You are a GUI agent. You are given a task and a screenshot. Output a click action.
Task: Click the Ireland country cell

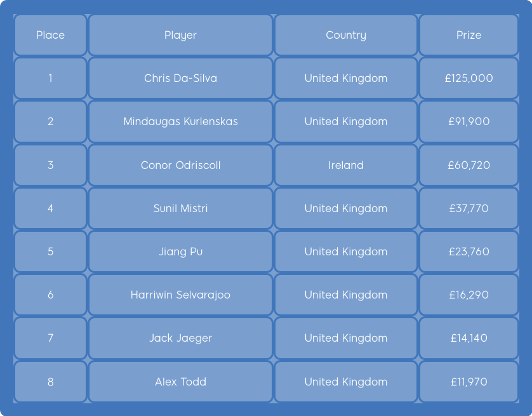[x=346, y=165]
